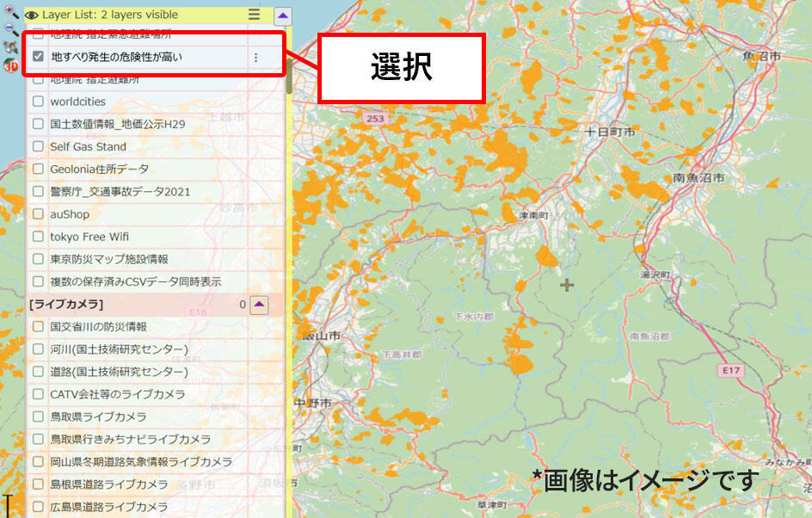The width and height of the screenshot is (812, 518).
Task: Open the hamburger menu in Layer List header
Action: pos(254,15)
